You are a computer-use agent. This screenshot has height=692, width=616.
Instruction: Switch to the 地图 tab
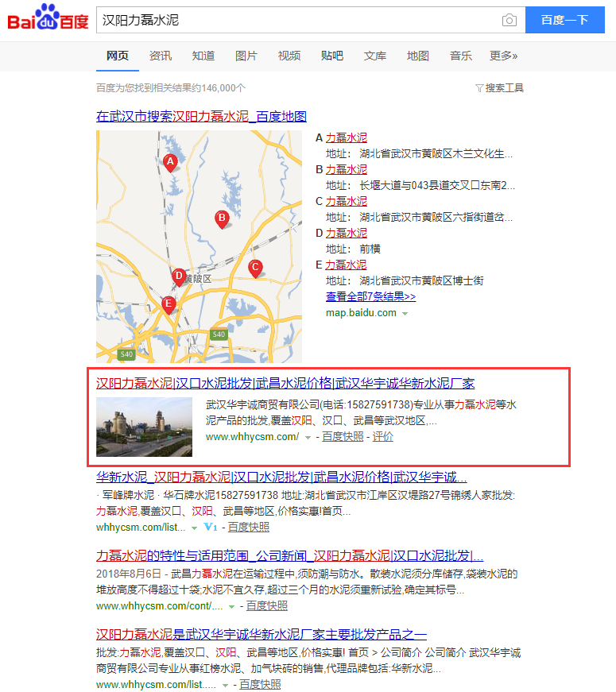point(418,56)
